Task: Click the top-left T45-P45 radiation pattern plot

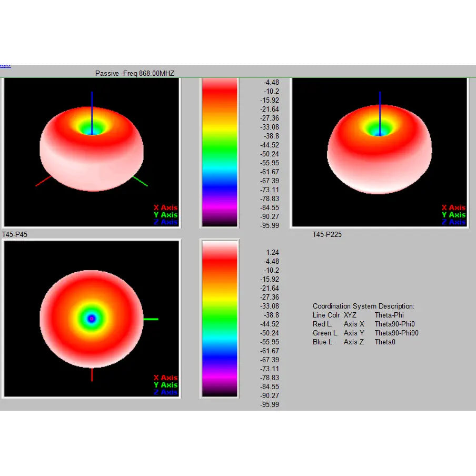Action: click(x=92, y=153)
